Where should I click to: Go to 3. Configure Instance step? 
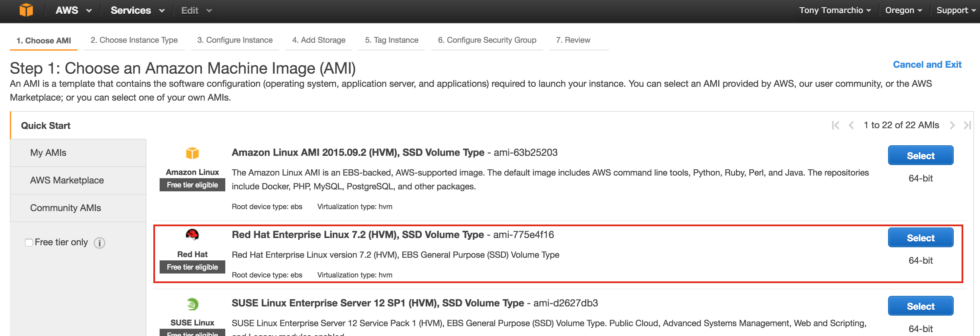[235, 40]
